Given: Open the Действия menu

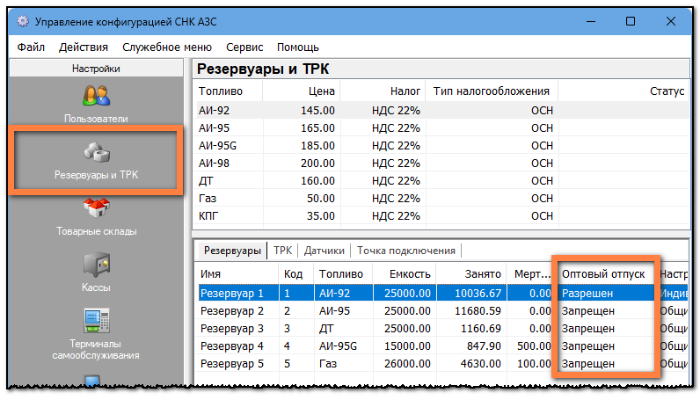Looking at the screenshot, I should [83, 47].
